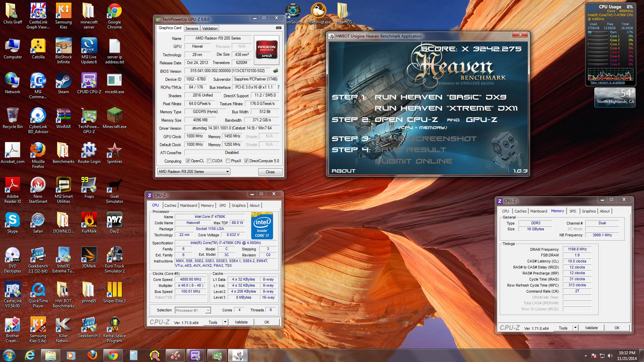Open the Caches tab in CPU-Z CPU window
Viewport: 644px width, 362px height.
pos(170,205)
